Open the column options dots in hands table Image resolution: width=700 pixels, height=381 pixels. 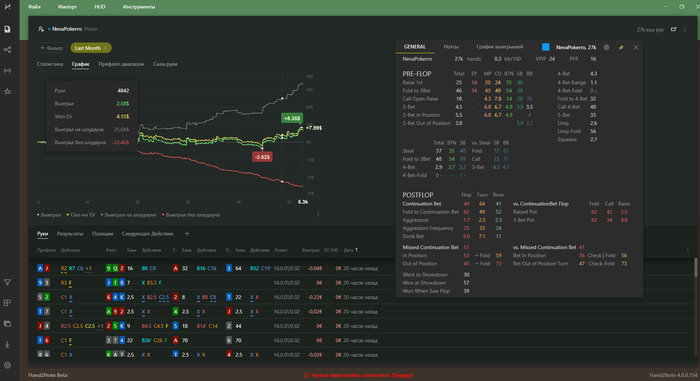click(x=688, y=250)
